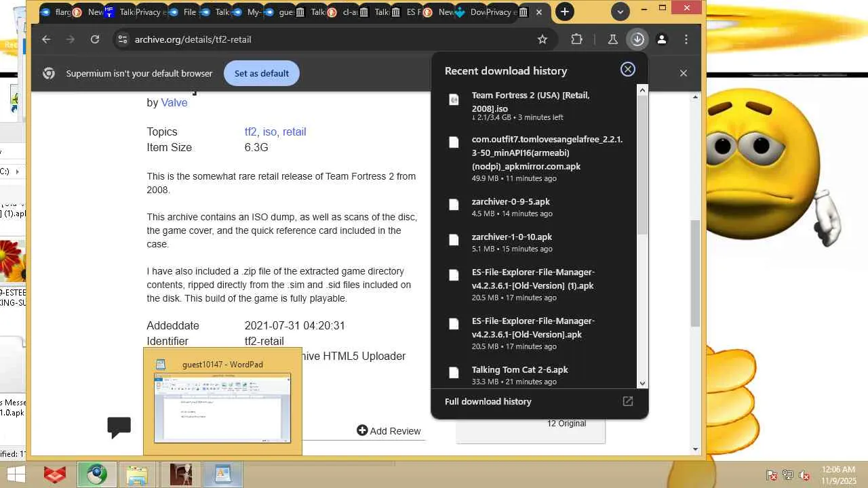Open the retail topic link
This screenshot has width=868, height=488.
coord(294,131)
